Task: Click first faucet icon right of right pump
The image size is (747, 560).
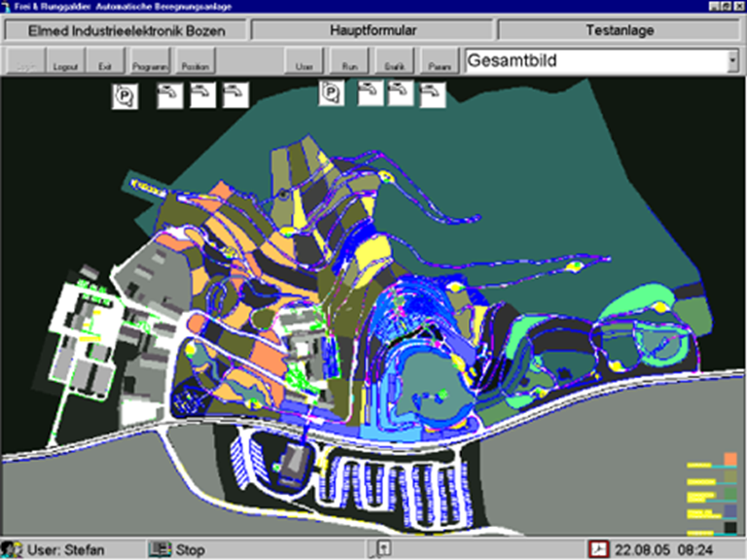Action: (371, 93)
